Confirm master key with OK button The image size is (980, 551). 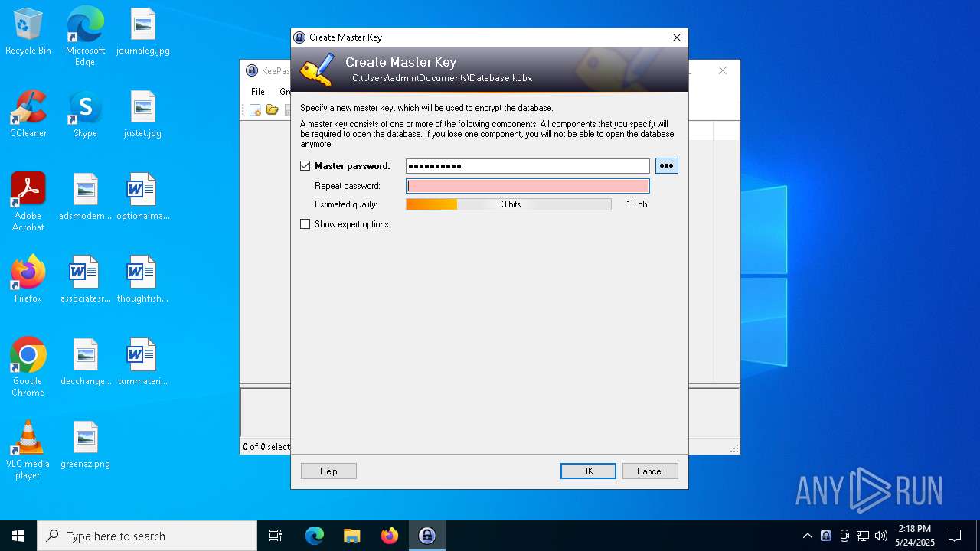pos(588,471)
